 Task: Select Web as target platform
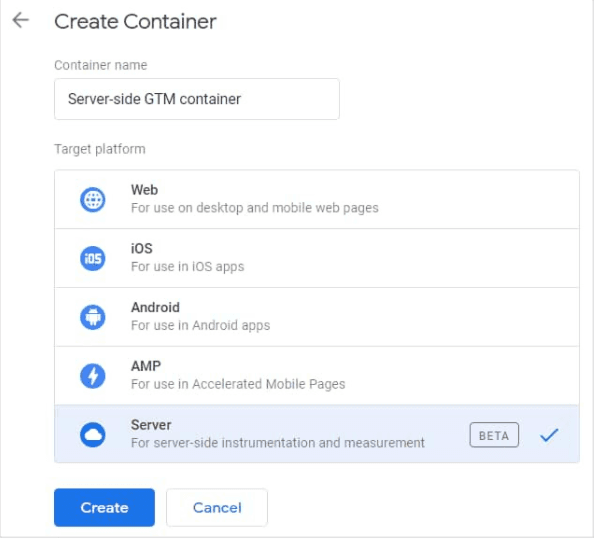(x=144, y=190)
